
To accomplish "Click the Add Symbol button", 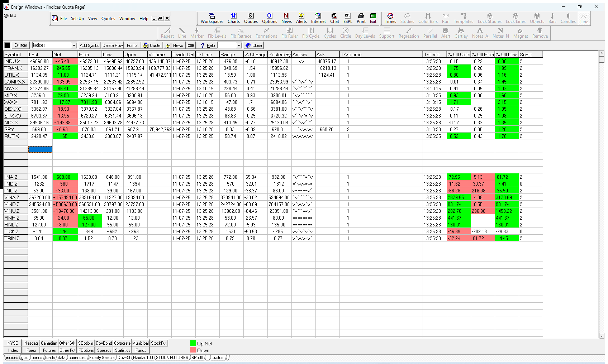I will coord(90,45).
